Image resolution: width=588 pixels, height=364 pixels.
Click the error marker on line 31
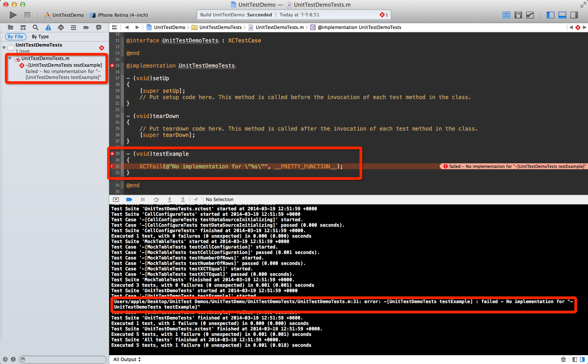[112, 166]
